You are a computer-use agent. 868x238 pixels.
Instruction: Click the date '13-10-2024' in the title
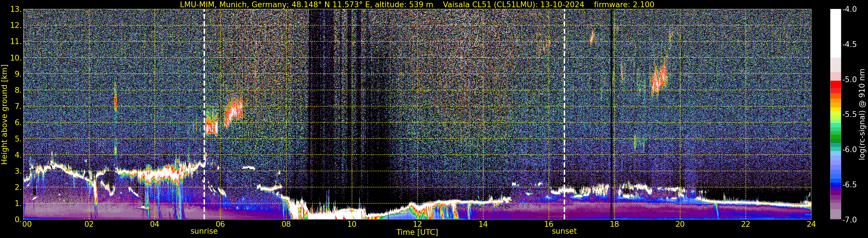click(x=562, y=4)
